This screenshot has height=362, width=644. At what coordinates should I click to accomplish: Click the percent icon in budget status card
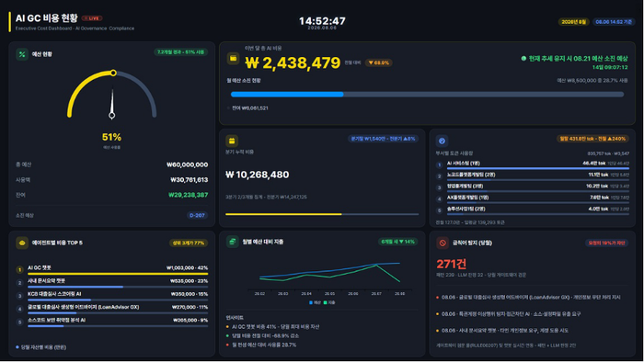(x=22, y=54)
